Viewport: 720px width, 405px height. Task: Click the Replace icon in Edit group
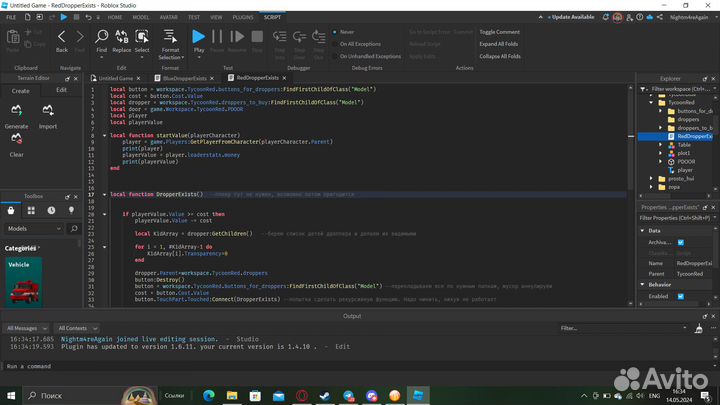[x=121, y=40]
